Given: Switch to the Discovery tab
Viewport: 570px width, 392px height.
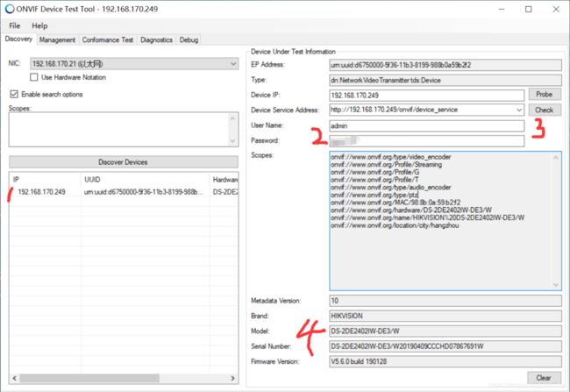Looking at the screenshot, I should pos(18,39).
